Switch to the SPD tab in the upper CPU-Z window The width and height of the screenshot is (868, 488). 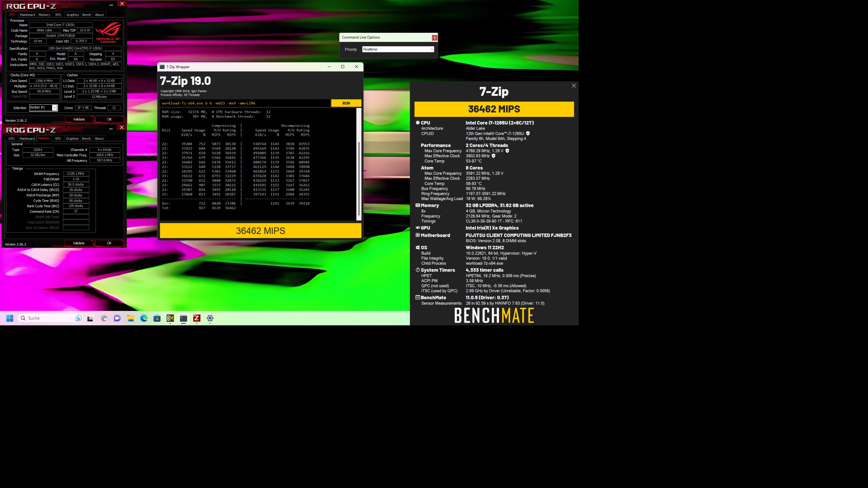pos(58,15)
